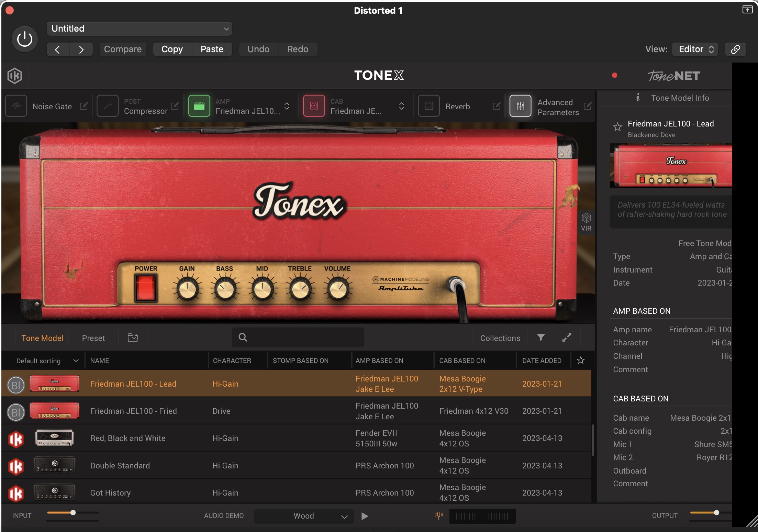Click the VIR cabinet icon
The height and width of the screenshot is (532, 758).
click(x=586, y=222)
